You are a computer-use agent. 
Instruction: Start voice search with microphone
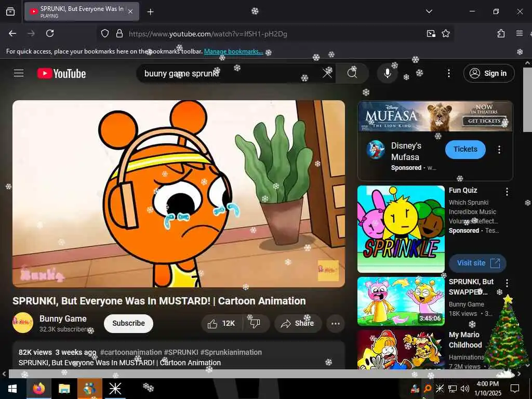387,73
